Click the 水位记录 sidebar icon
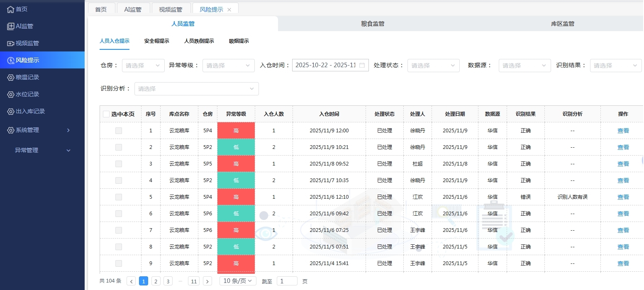The height and width of the screenshot is (290, 644). click(x=11, y=94)
